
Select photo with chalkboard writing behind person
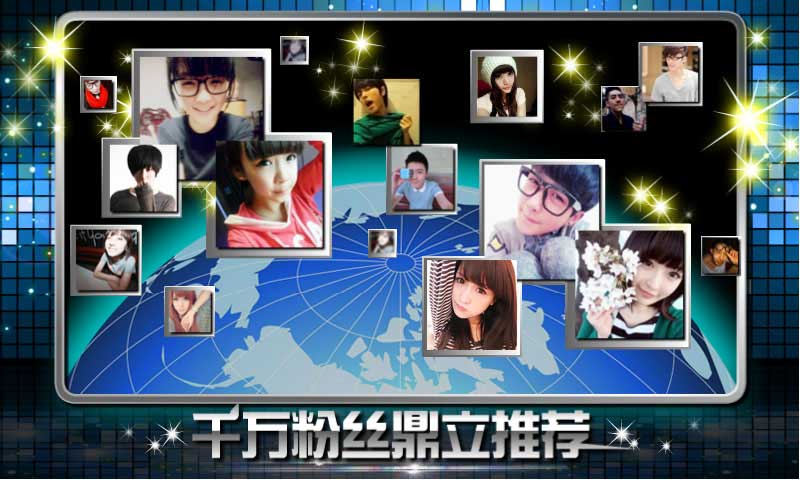[106, 260]
